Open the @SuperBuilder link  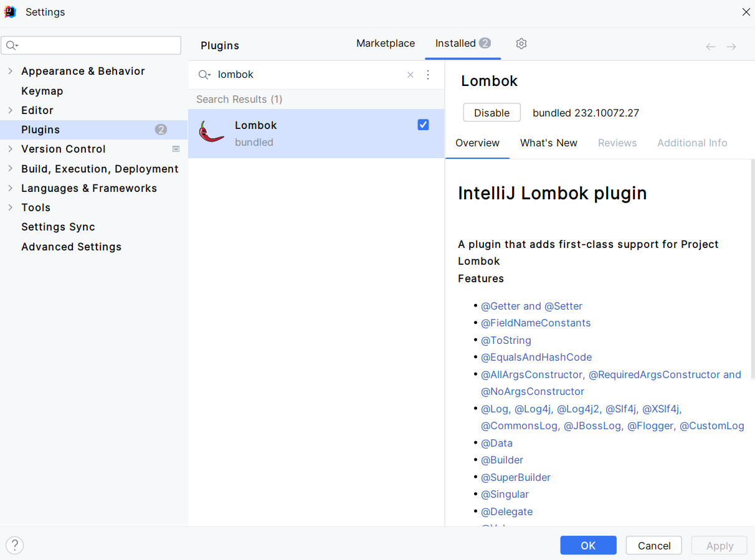point(516,477)
